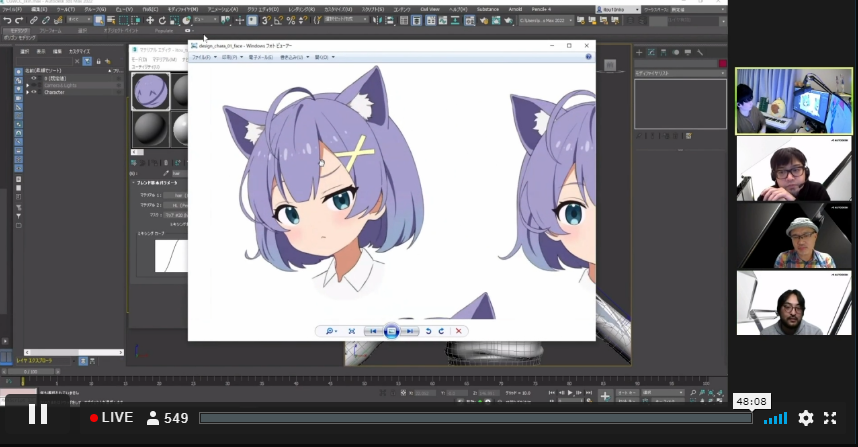Image resolution: width=858 pixels, height=447 pixels.
Task: Open the Arnold menu in 3ds Max
Action: click(515, 9)
